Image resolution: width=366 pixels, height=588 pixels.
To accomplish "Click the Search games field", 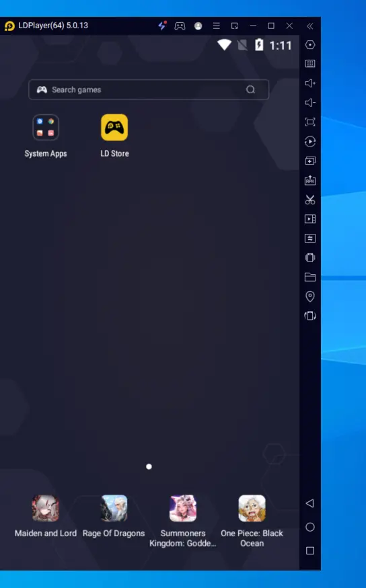I will pos(149,89).
